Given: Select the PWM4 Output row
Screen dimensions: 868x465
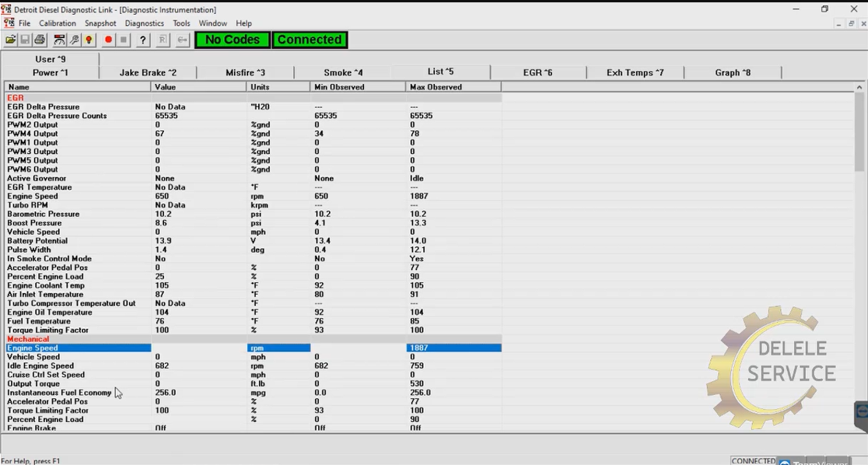Looking at the screenshot, I should pyautogui.click(x=253, y=134).
